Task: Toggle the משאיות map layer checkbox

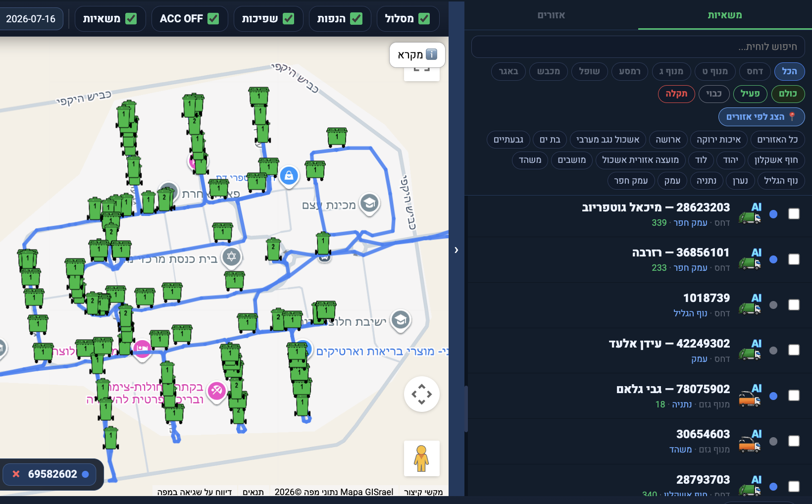Action: [131, 19]
